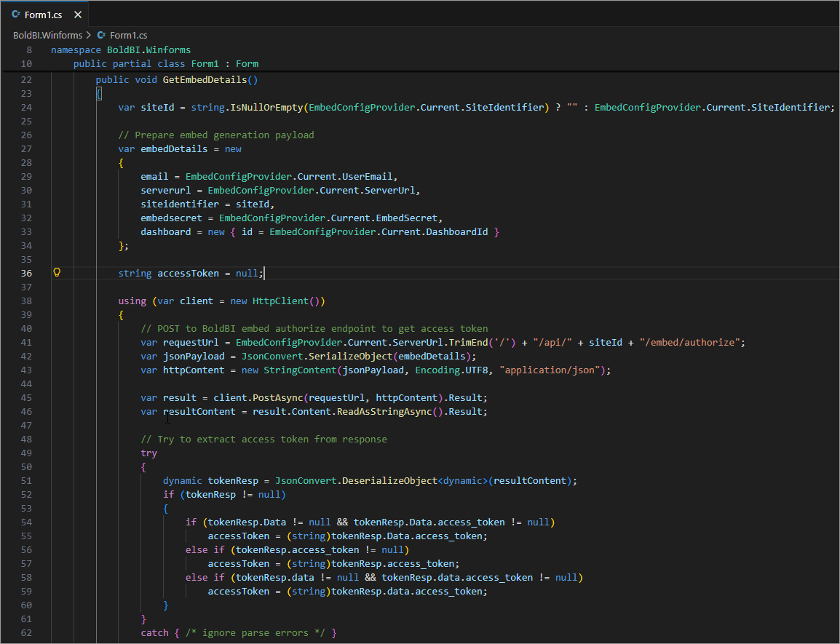This screenshot has width=840, height=644.
Task: Click the C# icon in the breadcrumb
Action: (x=101, y=35)
